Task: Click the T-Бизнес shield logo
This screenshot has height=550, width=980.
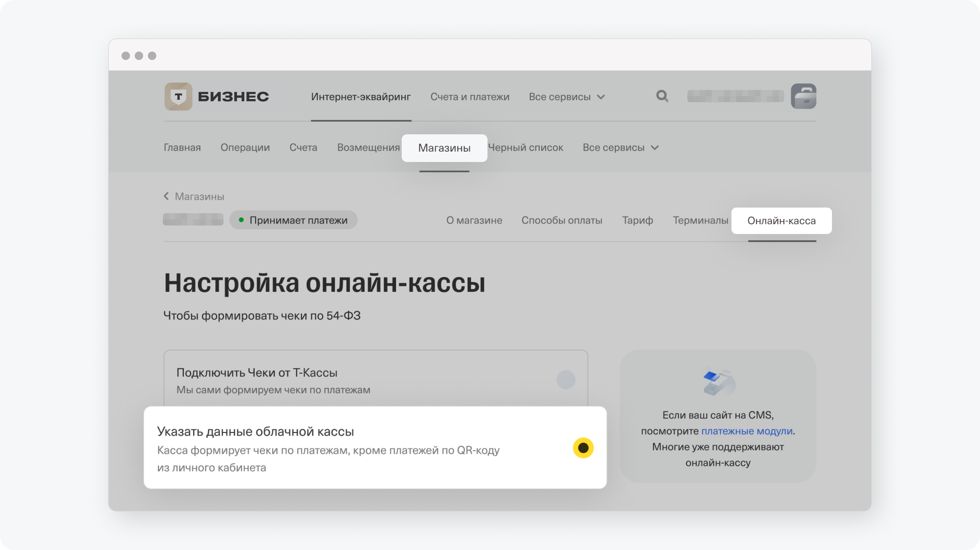Action: [x=178, y=97]
